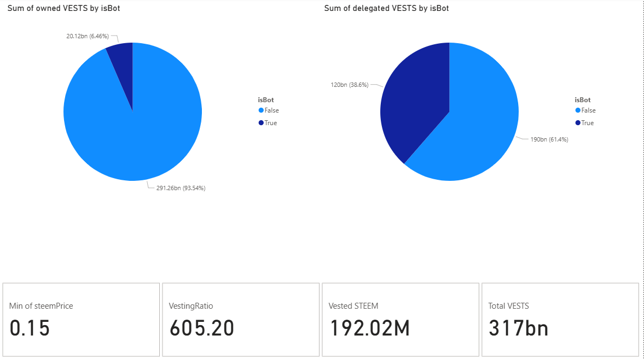The image size is (644, 359).
Task: Click the 'Sum of owned VESTS by isBot' title
Action: point(63,8)
